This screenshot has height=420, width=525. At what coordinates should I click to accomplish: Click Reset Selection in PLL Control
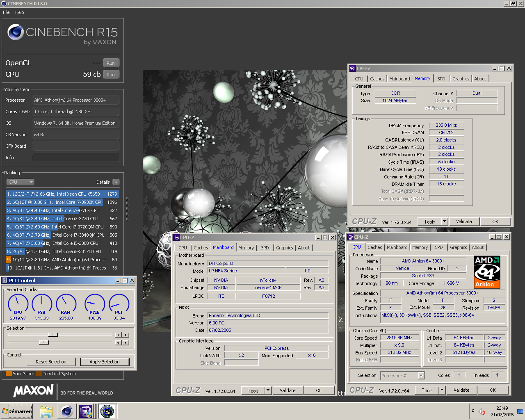(51, 362)
